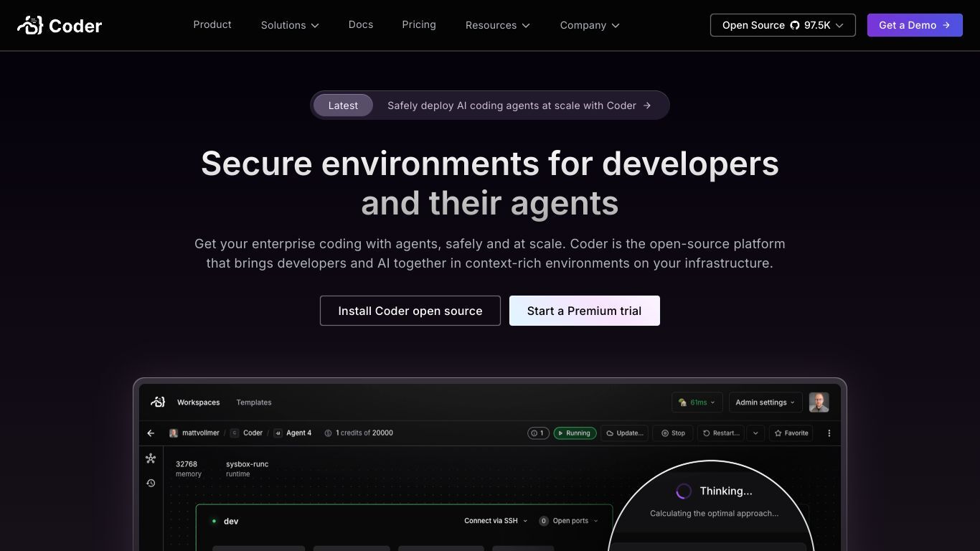The height and width of the screenshot is (551, 980).
Task: Open the Docs page
Action: 361,24
